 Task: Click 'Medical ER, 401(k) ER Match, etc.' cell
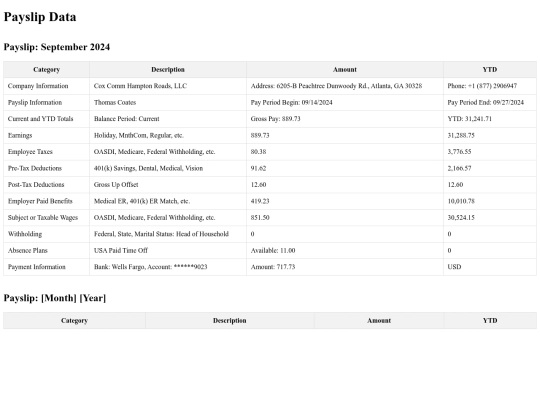coord(168,201)
